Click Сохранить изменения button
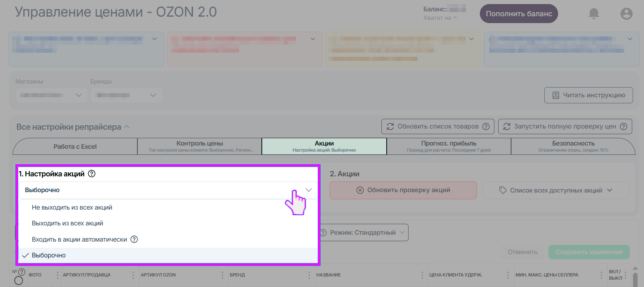Screen dimensions: 644x287 pyautogui.click(x=589, y=252)
